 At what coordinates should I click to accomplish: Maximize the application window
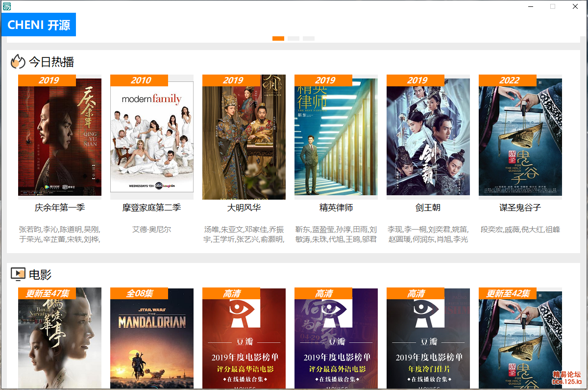553,6
